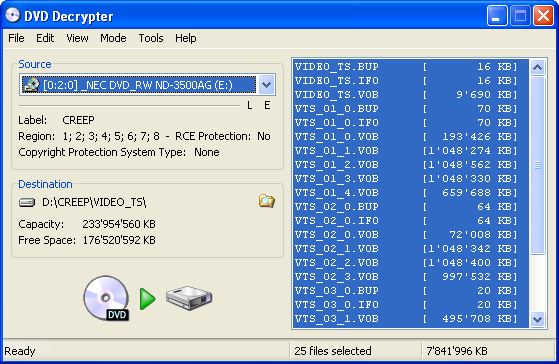This screenshot has height=364, width=559.
Task: Select VIDEO_TS.VOB file row
Action: tap(411, 94)
